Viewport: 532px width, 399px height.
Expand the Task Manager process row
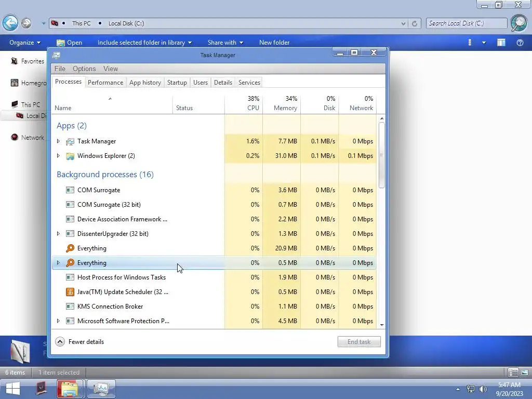[58, 141]
